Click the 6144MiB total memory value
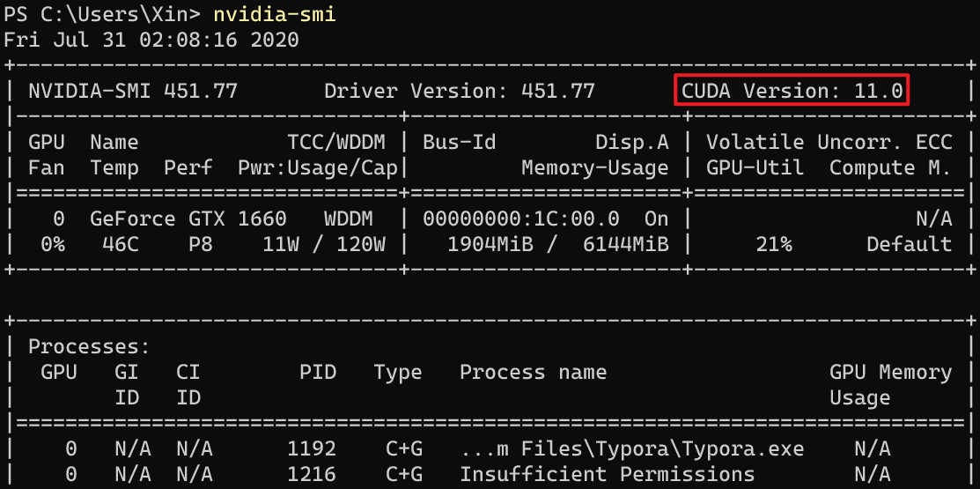The width and height of the screenshot is (980, 489). point(625,244)
